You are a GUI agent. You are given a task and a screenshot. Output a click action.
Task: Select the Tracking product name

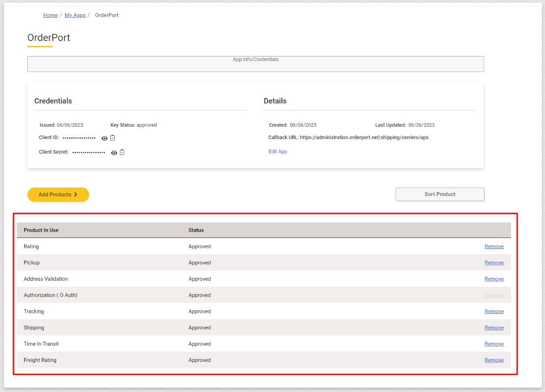(34, 311)
